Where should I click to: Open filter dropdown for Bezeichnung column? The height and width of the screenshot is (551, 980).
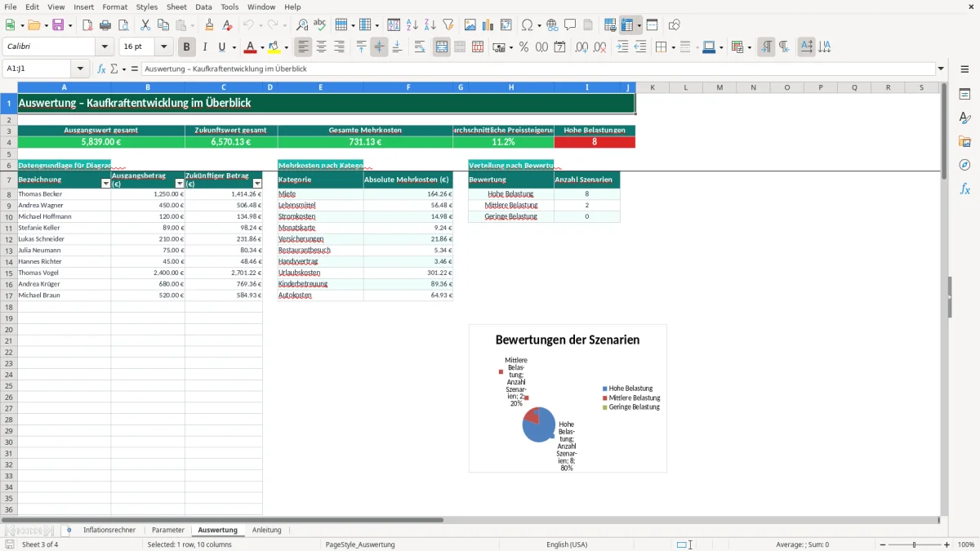tap(105, 184)
